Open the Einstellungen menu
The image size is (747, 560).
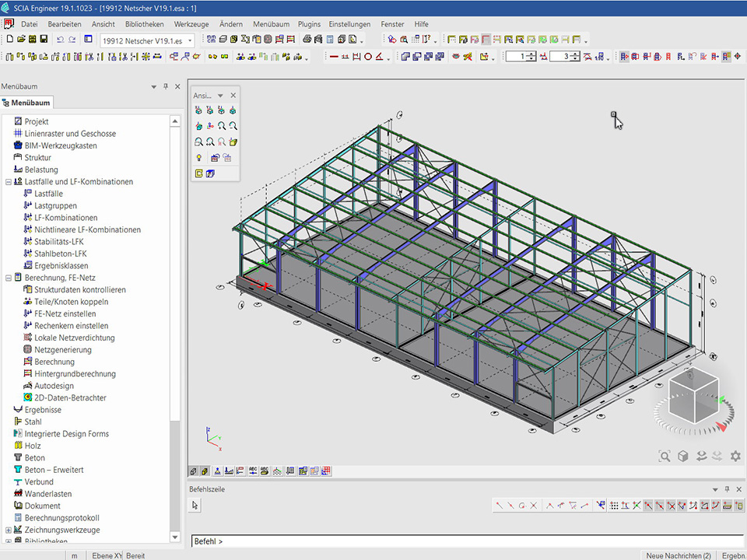point(349,24)
